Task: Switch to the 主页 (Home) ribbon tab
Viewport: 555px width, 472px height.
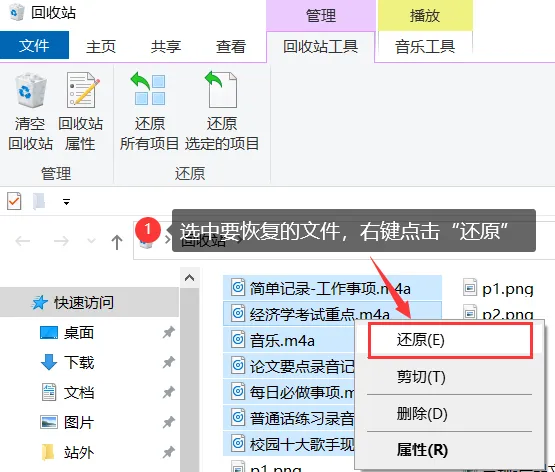Action: [x=101, y=46]
